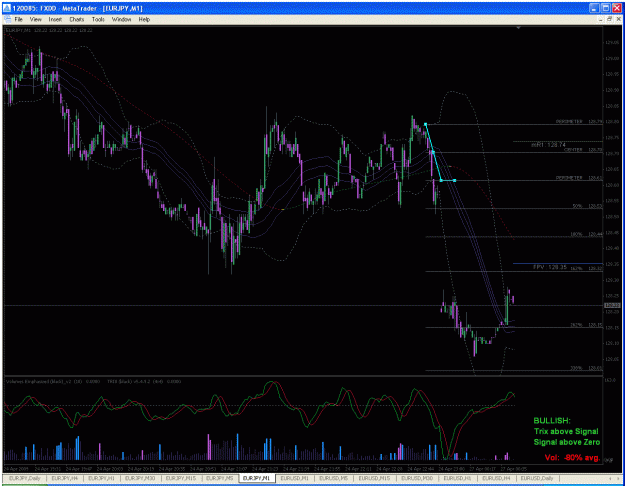Restore down the inner chart window

click(609, 19)
